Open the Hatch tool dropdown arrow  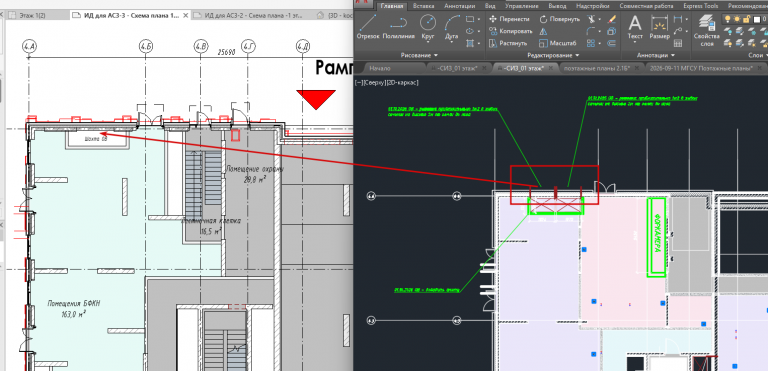479,43
